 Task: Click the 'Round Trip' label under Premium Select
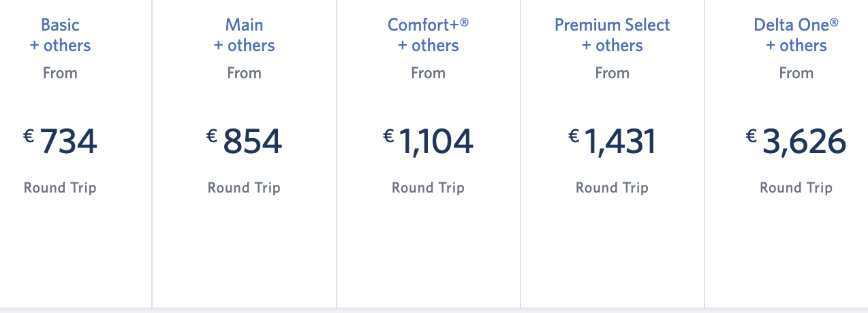pyautogui.click(x=612, y=188)
